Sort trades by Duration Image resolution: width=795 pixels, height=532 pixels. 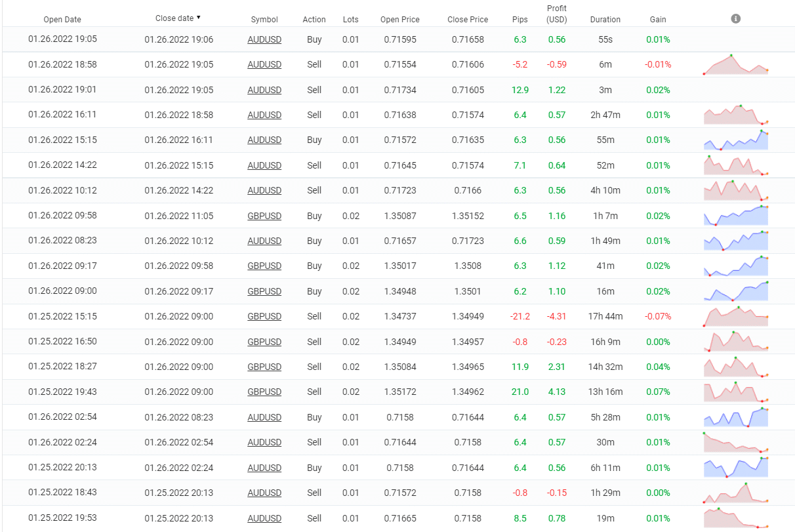pos(605,19)
